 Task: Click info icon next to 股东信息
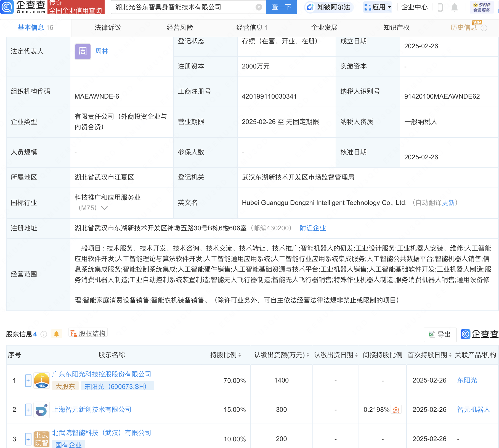(x=44, y=334)
